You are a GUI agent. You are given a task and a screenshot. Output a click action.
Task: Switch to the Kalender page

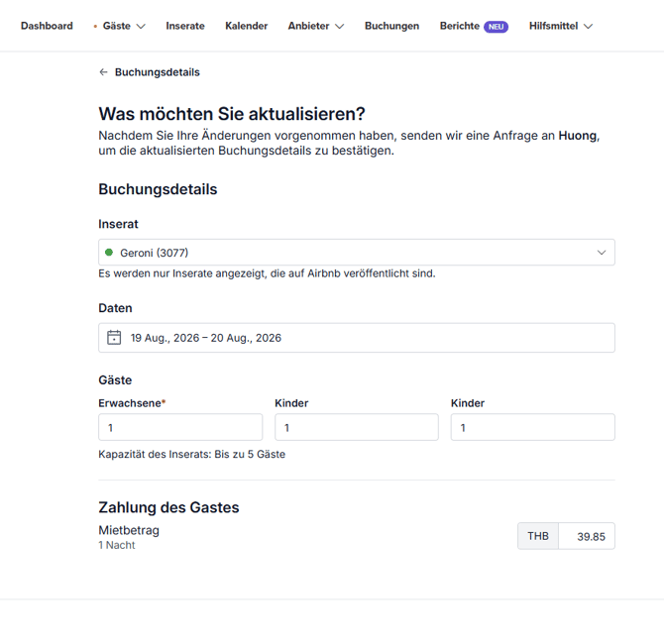pos(246,26)
